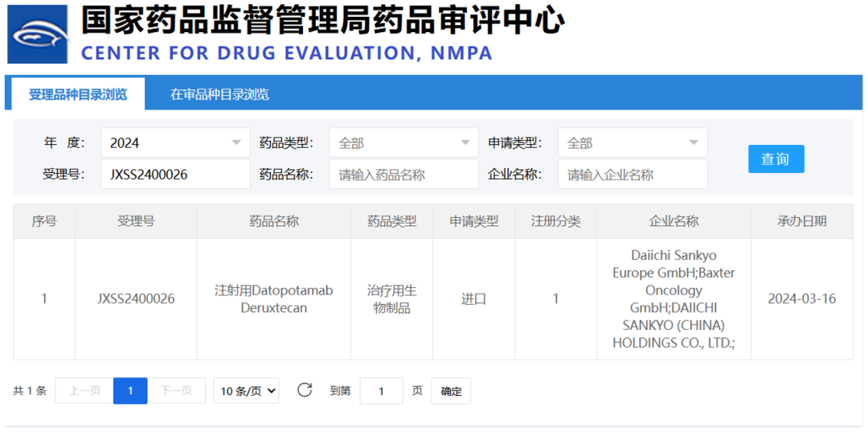Open the 药品类型 dropdown
868x432 pixels.
coord(403,143)
